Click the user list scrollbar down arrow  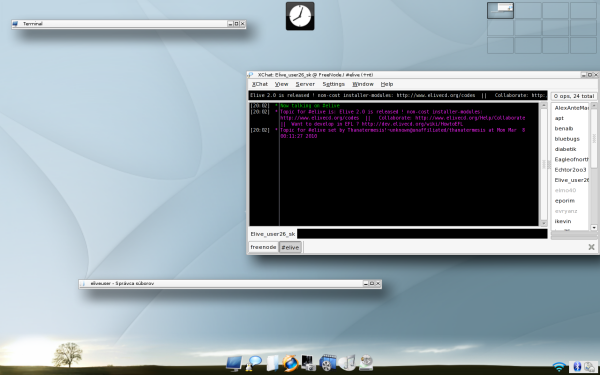(594, 228)
